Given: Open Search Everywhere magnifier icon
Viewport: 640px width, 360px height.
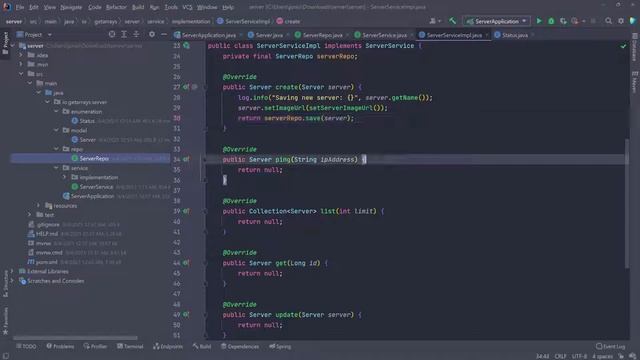Looking at the screenshot, I should click(x=609, y=21).
